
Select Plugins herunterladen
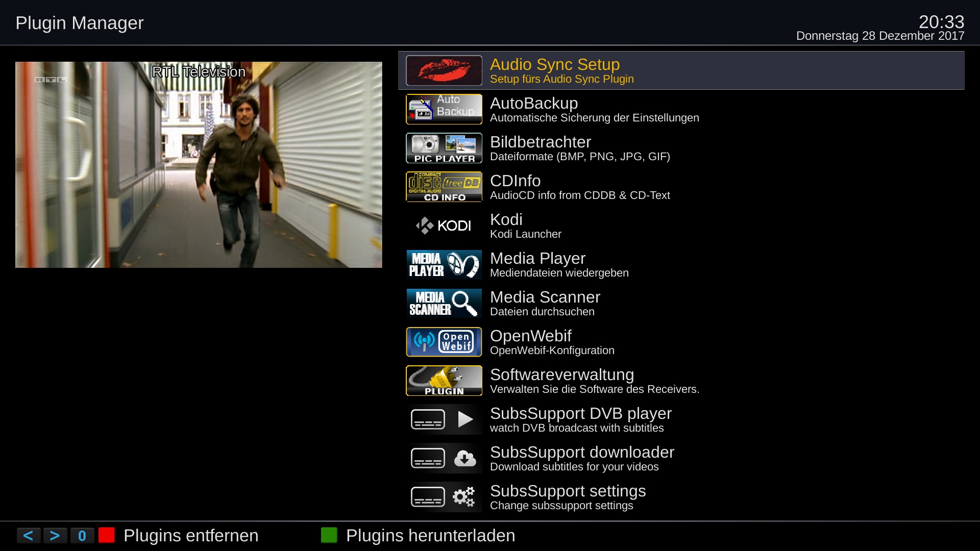(430, 536)
